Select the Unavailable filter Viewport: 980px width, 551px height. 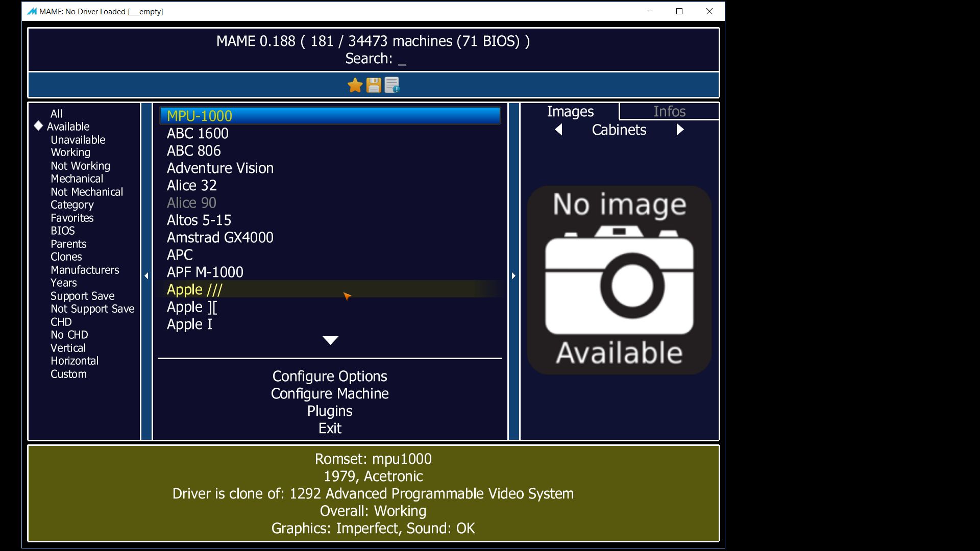point(78,140)
